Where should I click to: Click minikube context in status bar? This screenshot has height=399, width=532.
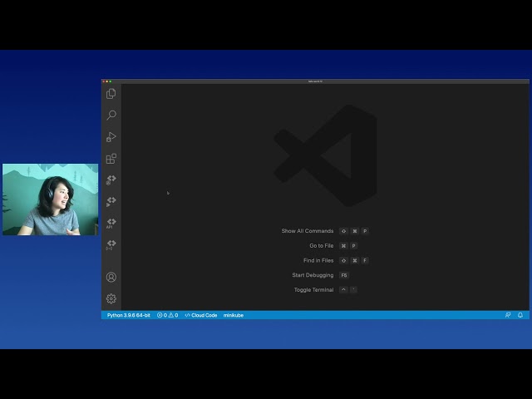234,315
